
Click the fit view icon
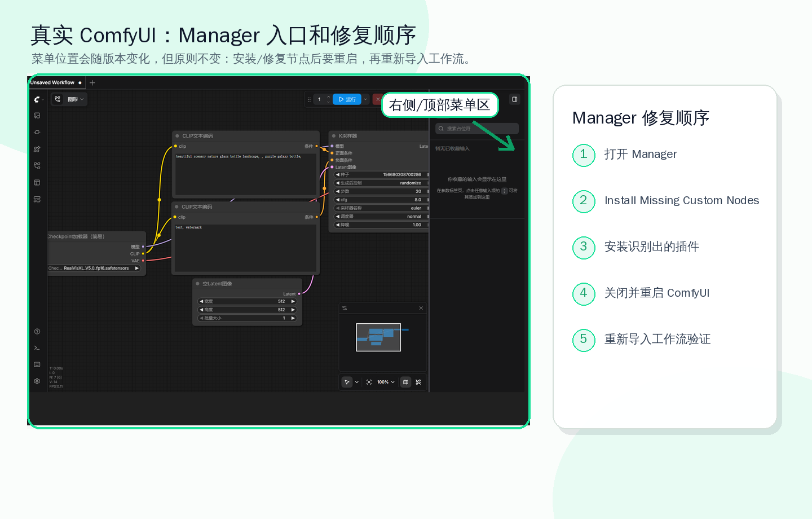click(369, 382)
